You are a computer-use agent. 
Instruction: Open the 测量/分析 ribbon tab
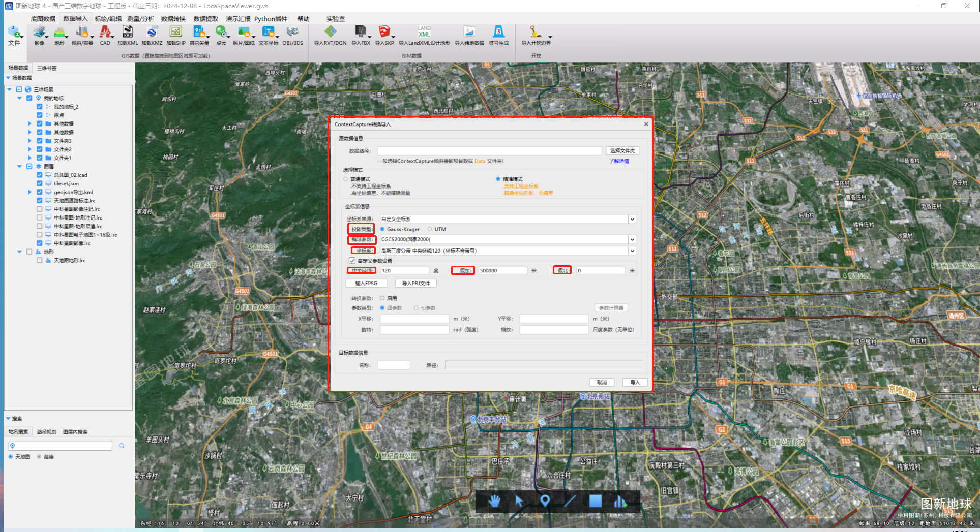coord(140,19)
